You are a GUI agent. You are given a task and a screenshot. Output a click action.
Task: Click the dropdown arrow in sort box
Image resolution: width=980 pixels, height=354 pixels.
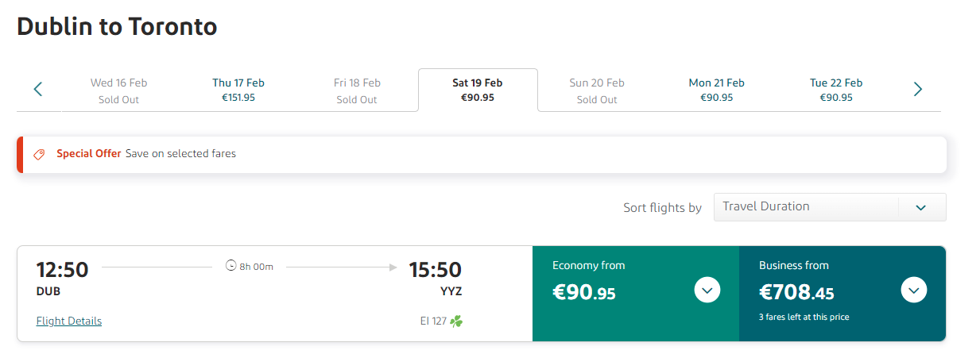tap(921, 207)
